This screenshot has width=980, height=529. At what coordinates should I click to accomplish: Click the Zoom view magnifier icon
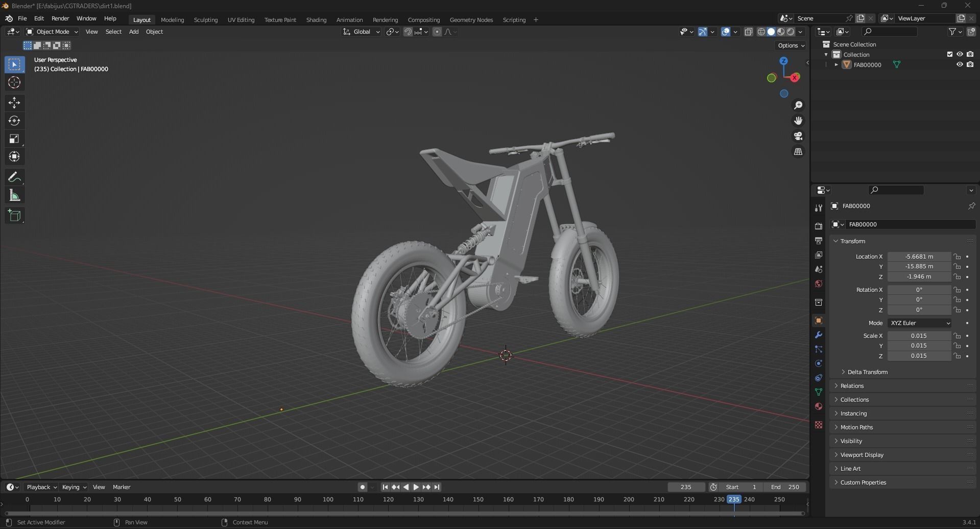798,105
